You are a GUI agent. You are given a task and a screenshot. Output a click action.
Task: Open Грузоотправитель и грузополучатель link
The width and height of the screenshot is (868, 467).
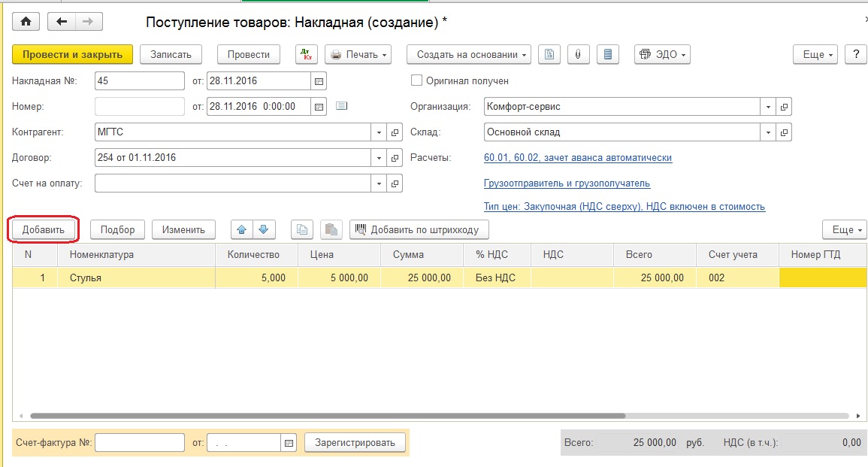point(567,183)
